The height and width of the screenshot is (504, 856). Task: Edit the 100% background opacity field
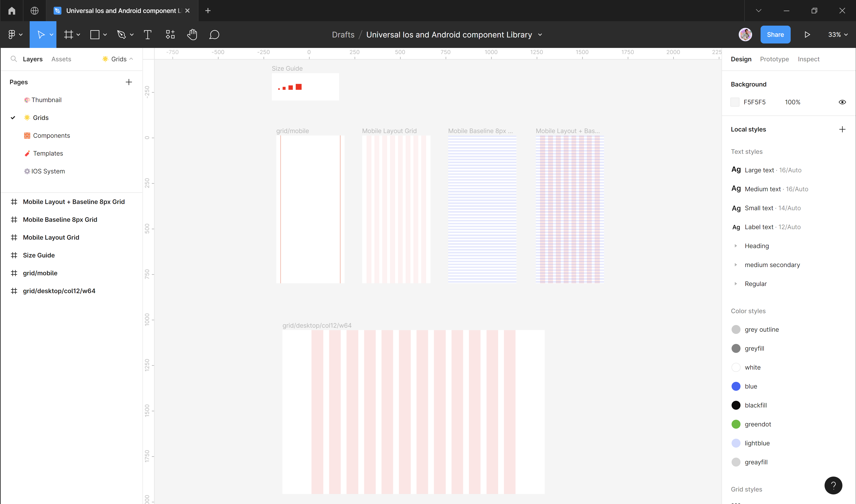(x=792, y=102)
